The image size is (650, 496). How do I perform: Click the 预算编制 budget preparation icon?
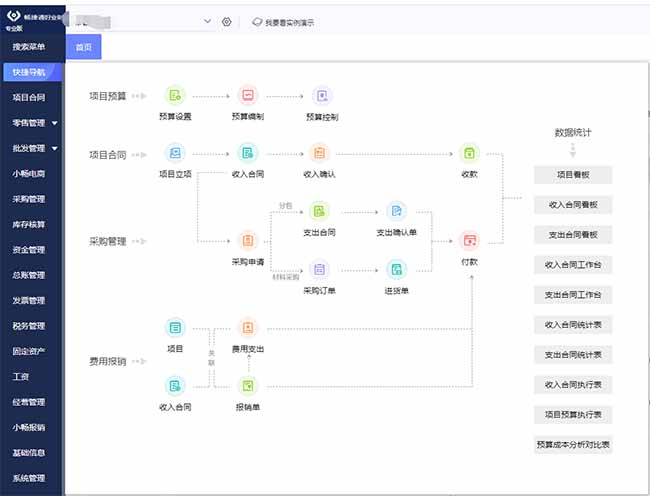pos(247,96)
